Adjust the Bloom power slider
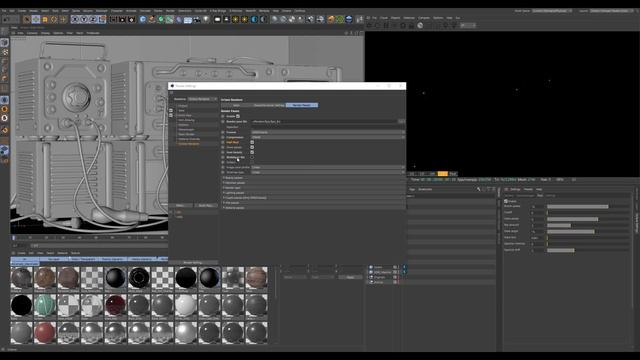The image size is (640, 360). 588,207
